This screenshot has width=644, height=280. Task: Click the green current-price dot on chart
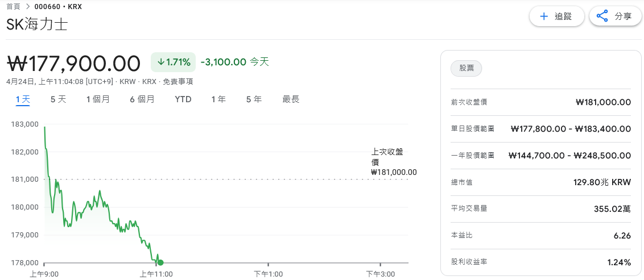click(160, 262)
